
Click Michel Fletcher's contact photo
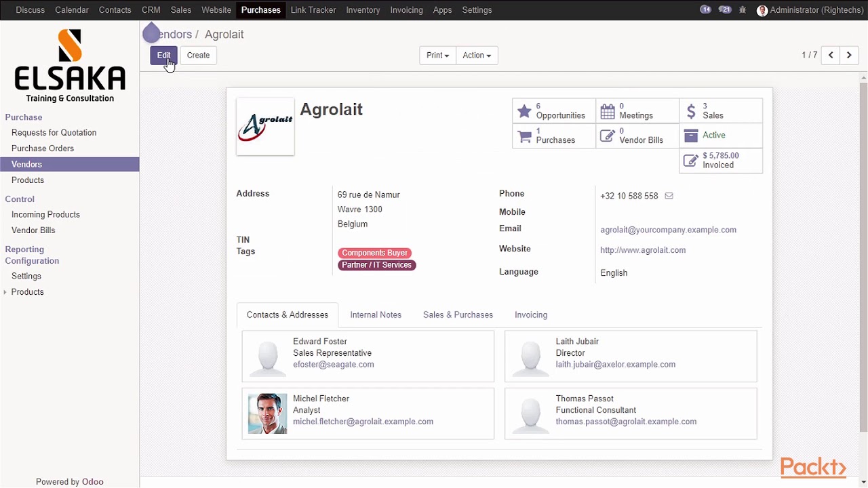coord(267,413)
